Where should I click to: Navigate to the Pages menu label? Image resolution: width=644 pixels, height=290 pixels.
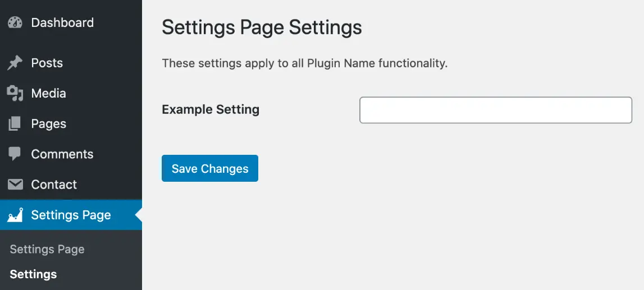point(49,124)
